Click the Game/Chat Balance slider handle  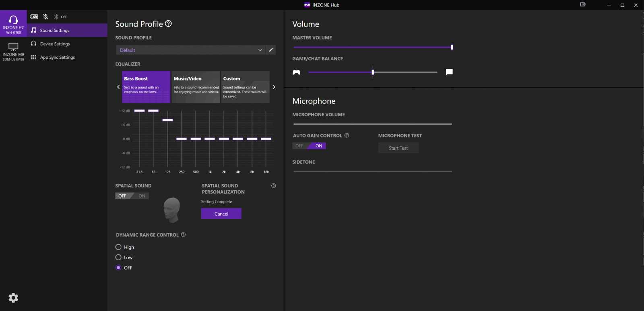(373, 72)
